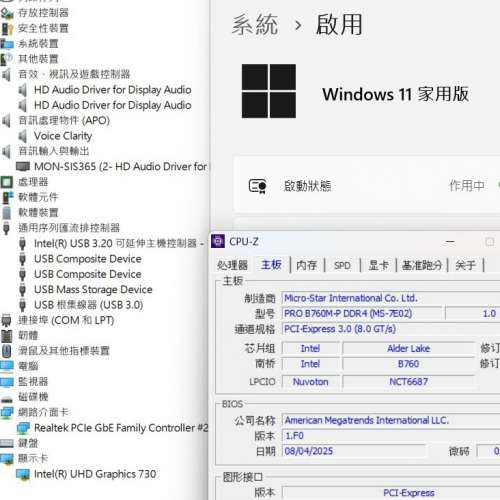Click the MON-SIS365 monitor icon
Screen dimensions: 500x500
[x=23, y=166]
